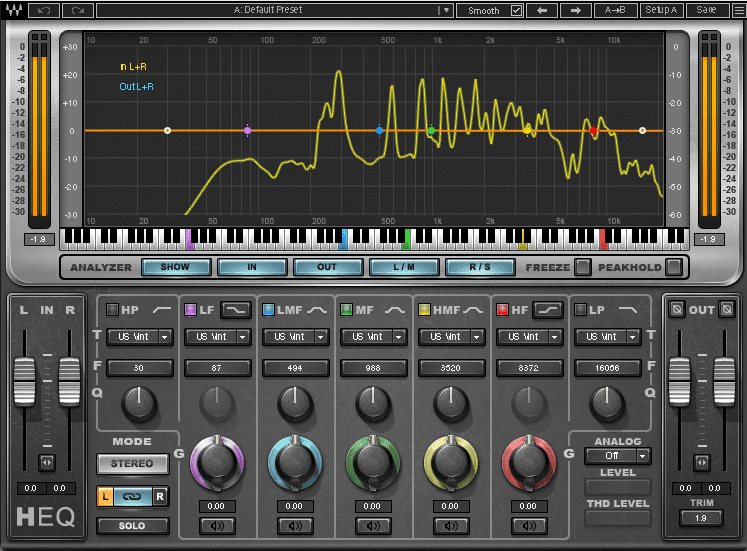Screen dimensions: 747x551
Task: Click the TRIM value field
Action: pos(701,518)
